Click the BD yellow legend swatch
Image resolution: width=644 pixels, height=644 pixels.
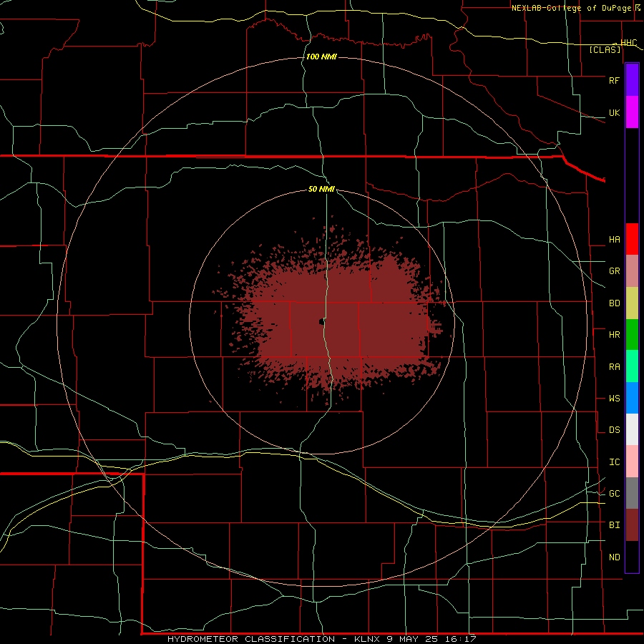pos(632,303)
